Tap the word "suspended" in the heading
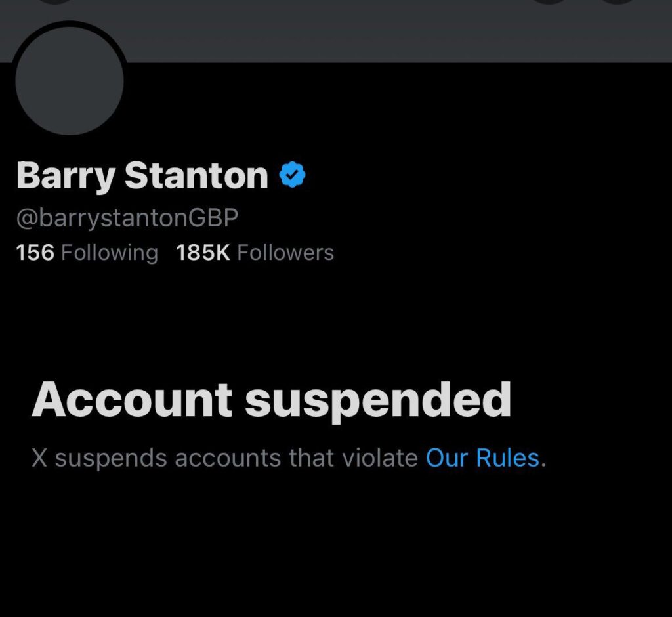The height and width of the screenshot is (617, 672). tap(378, 400)
